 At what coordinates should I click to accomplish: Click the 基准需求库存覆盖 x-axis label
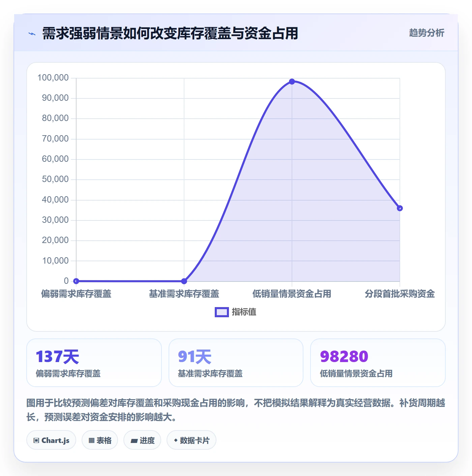(x=184, y=294)
